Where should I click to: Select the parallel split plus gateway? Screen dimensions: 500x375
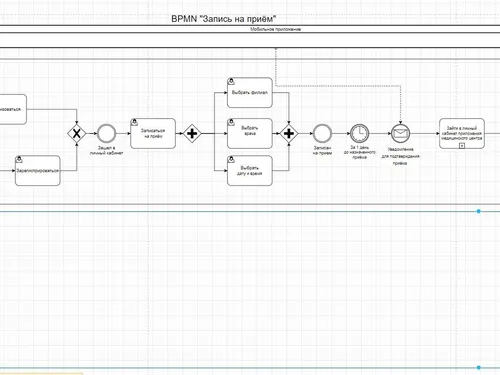tap(192, 134)
